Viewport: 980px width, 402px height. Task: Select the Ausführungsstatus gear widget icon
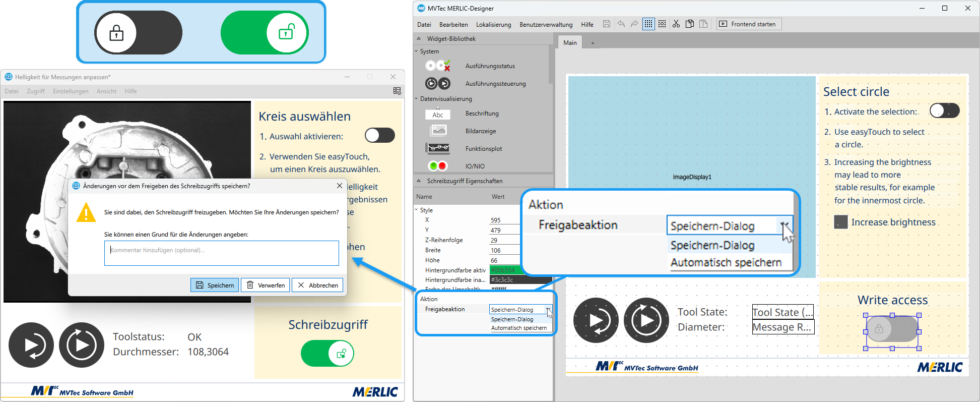(x=437, y=66)
